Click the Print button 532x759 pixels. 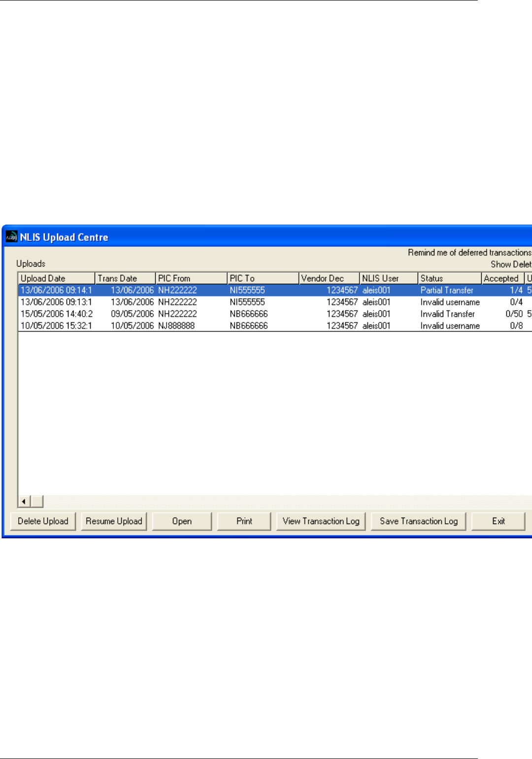[x=244, y=521]
